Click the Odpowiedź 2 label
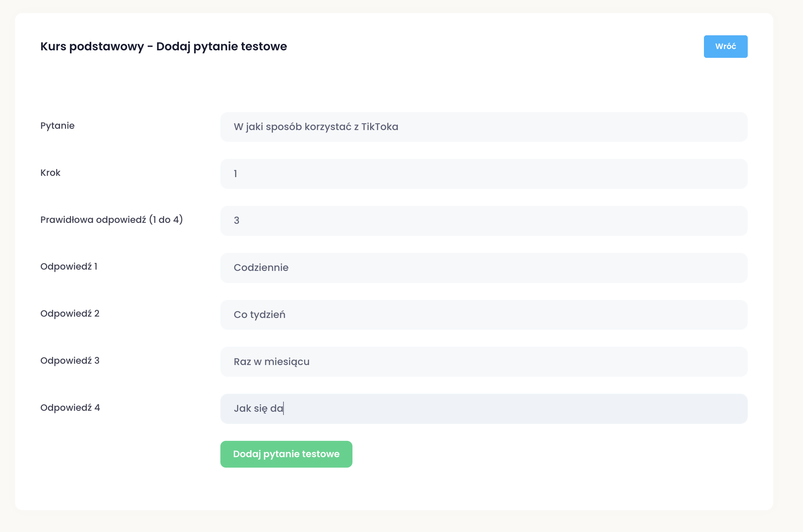This screenshot has height=532, width=803. click(x=70, y=313)
